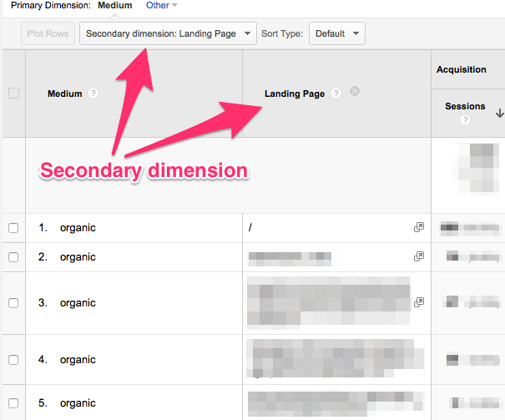This screenshot has width=505, height=420.
Task: Check the row 4 organic checkbox
Action: (13, 360)
